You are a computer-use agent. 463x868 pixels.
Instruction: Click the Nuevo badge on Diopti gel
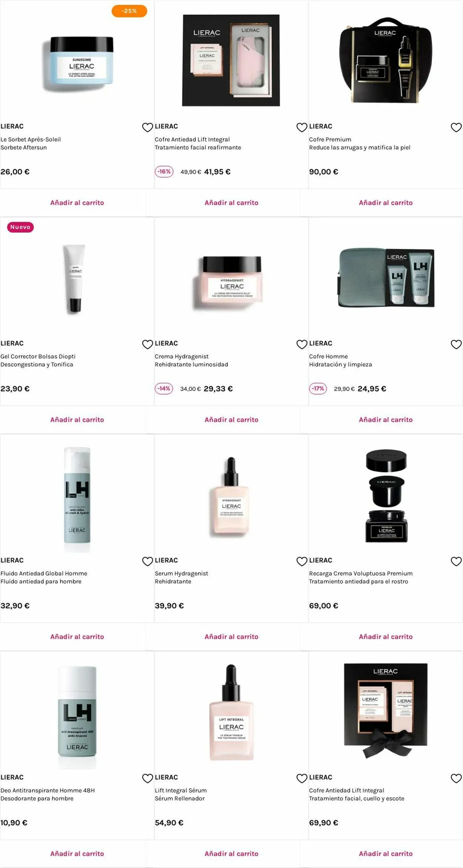click(20, 227)
